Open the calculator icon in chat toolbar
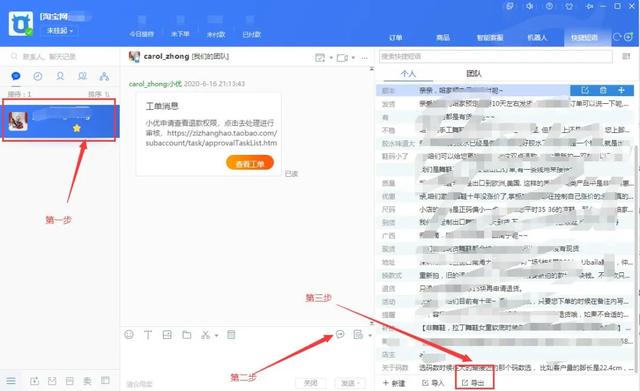640x391 pixels. 231,335
